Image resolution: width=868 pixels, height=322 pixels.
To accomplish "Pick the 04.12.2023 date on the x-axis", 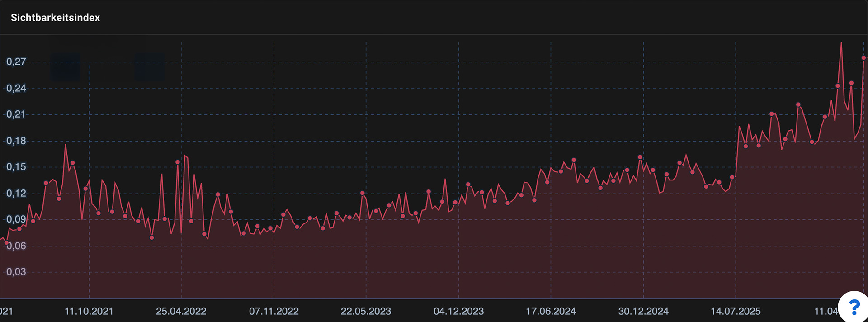I will (x=458, y=311).
